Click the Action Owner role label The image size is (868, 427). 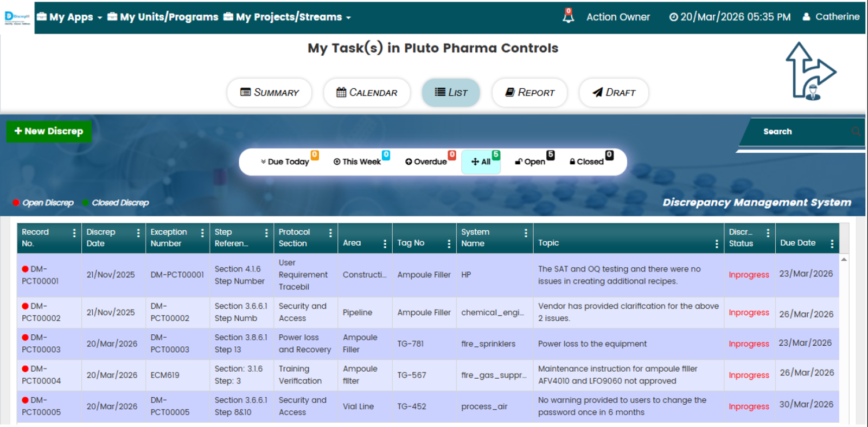pos(618,17)
